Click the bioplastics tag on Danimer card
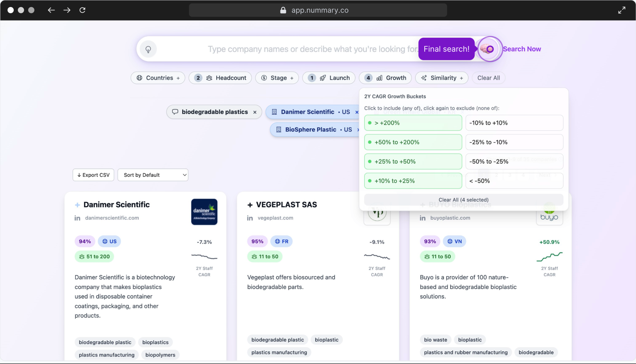This screenshot has height=364, width=636. pos(155,343)
